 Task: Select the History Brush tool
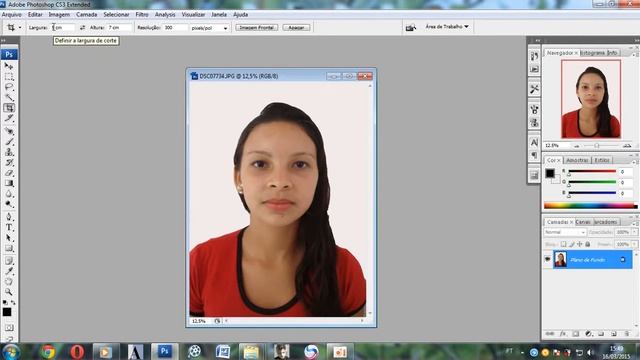pos(9,162)
